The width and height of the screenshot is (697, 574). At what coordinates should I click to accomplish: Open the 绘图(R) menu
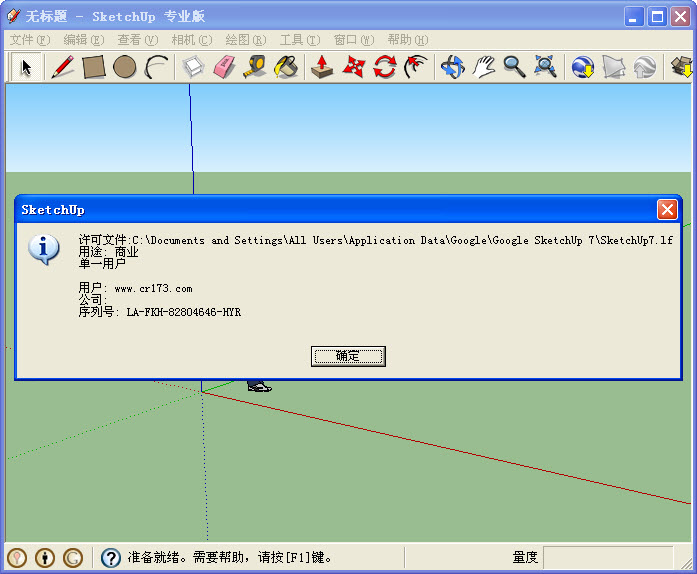[245, 40]
